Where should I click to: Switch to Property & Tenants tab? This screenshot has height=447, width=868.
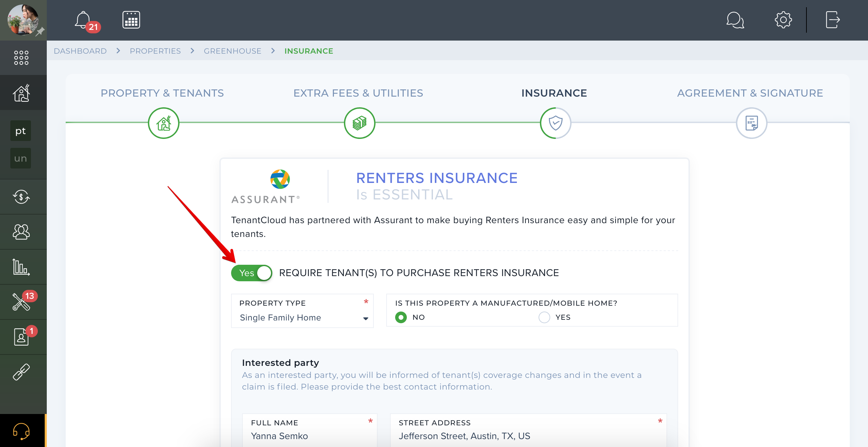(x=162, y=93)
